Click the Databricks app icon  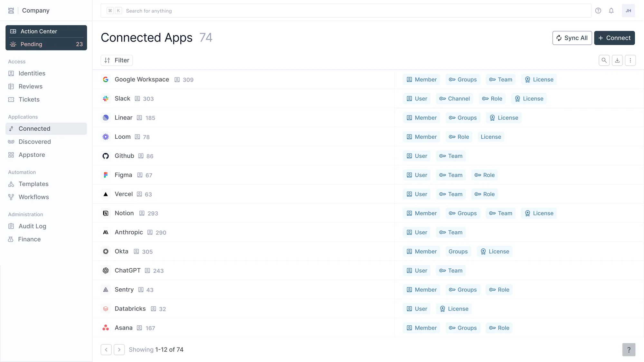pyautogui.click(x=106, y=309)
